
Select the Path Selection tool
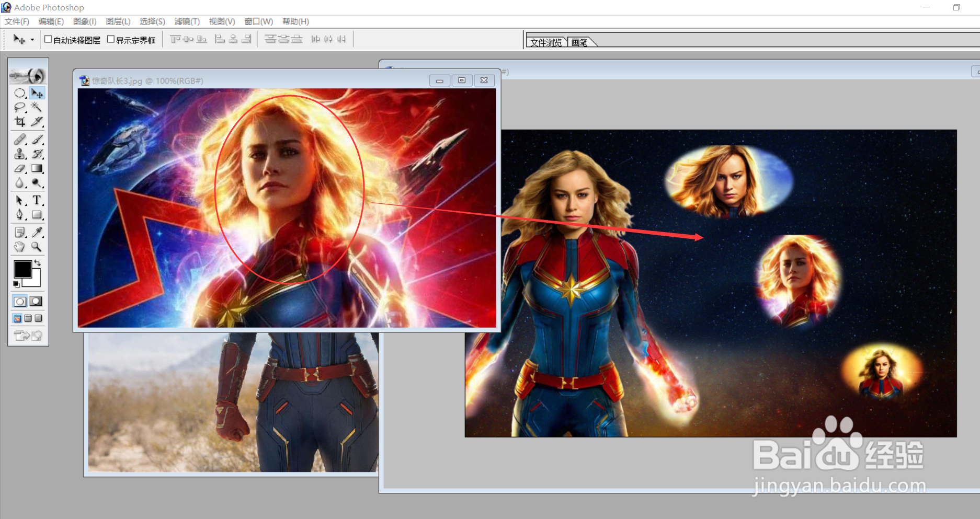[20, 200]
